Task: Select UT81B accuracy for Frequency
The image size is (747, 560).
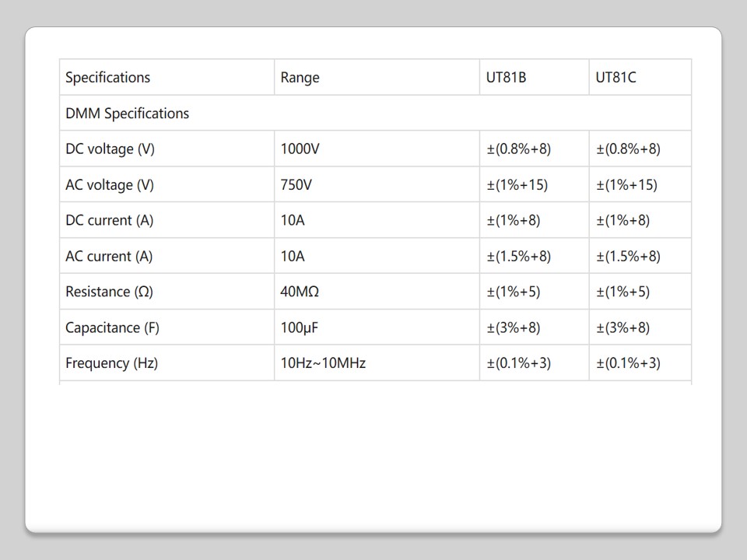Action: 519,363
